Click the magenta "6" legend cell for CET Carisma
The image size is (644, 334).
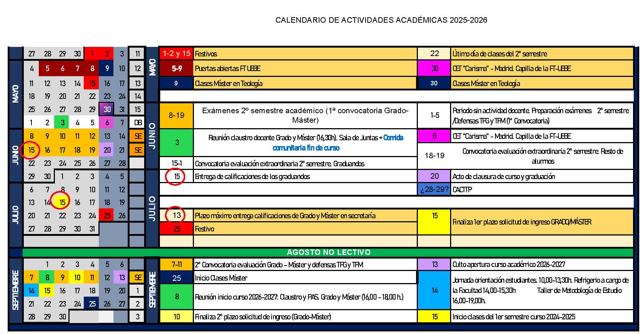[x=434, y=136]
